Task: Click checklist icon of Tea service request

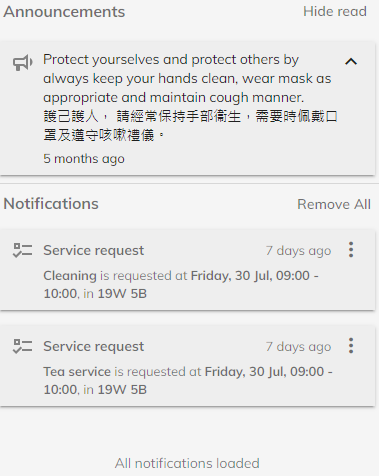Action: click(x=23, y=346)
